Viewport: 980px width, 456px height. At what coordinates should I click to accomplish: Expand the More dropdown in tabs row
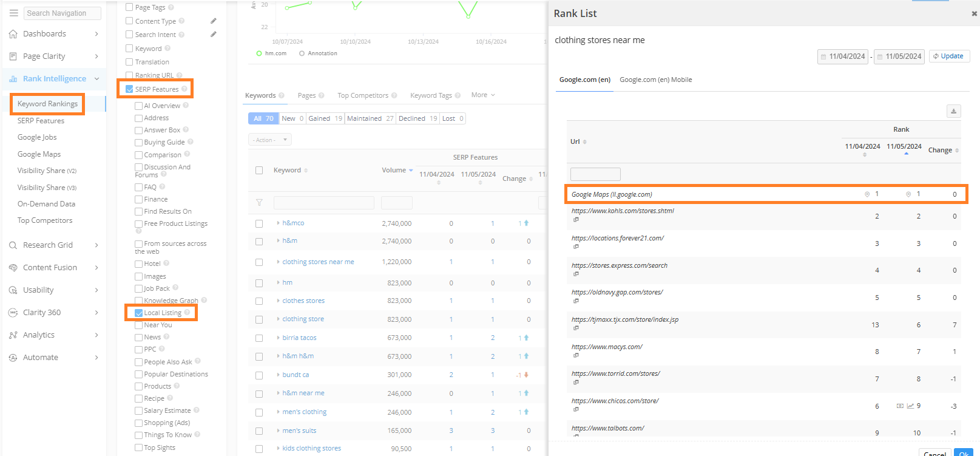pyautogui.click(x=483, y=95)
